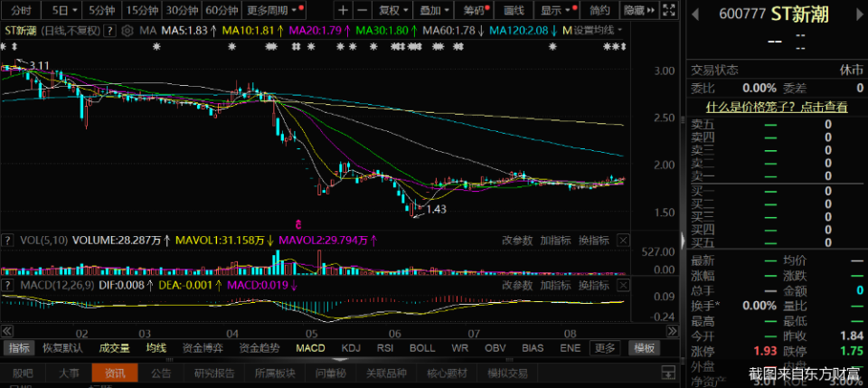Open 什么是价格笼子 link
Image resolution: width=868 pixels, height=388 pixels.
[x=777, y=107]
